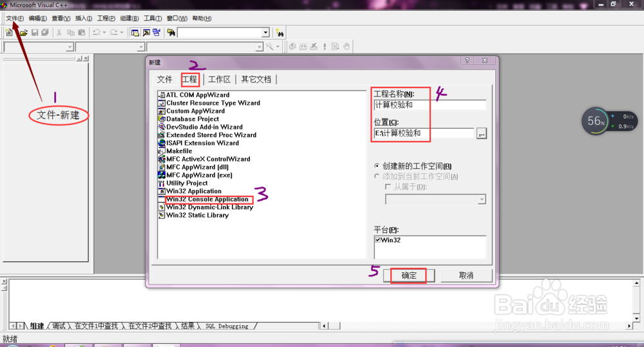The image size is (644, 347).
Task: Click the output pane scroll down arrow
Action: point(636,318)
